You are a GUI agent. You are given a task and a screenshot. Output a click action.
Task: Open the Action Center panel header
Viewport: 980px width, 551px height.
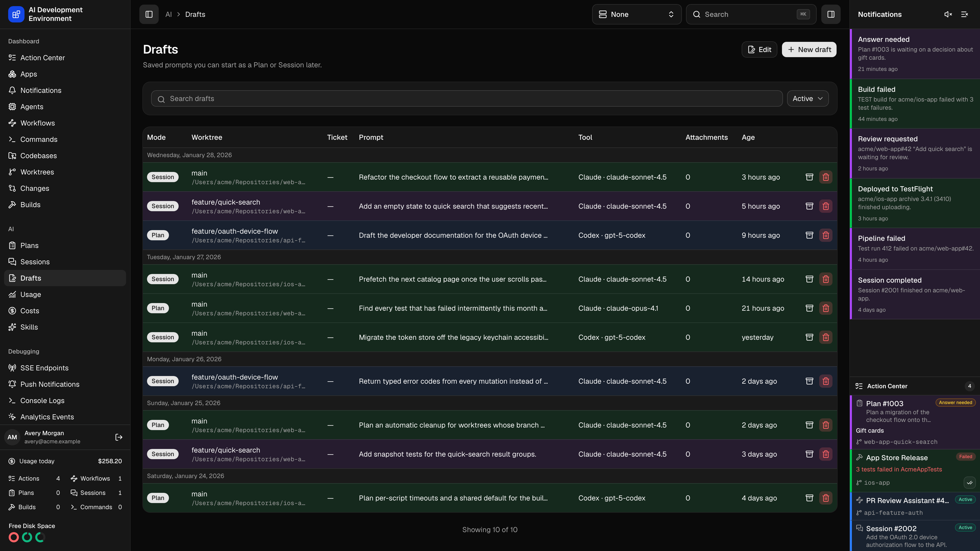[915, 386]
